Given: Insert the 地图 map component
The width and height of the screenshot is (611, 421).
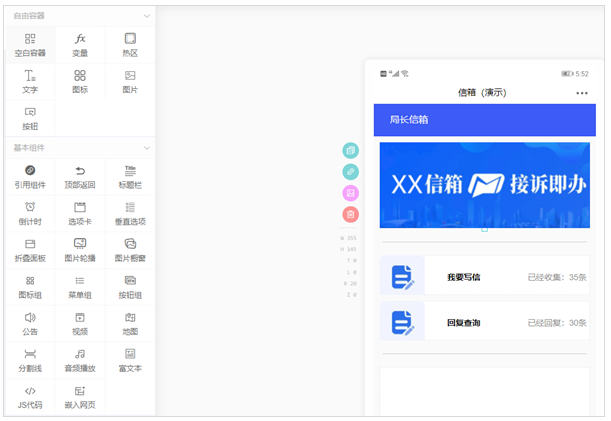Looking at the screenshot, I should pos(130,323).
